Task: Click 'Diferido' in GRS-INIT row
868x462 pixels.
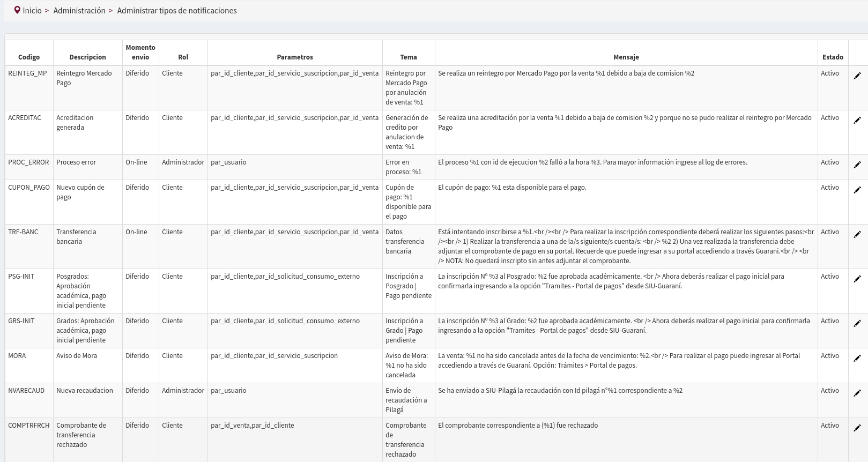Action: coord(137,321)
